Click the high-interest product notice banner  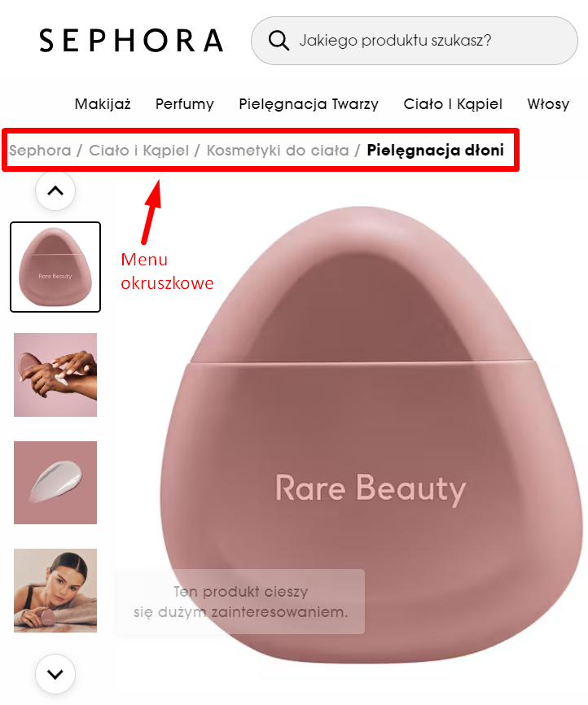click(x=241, y=602)
